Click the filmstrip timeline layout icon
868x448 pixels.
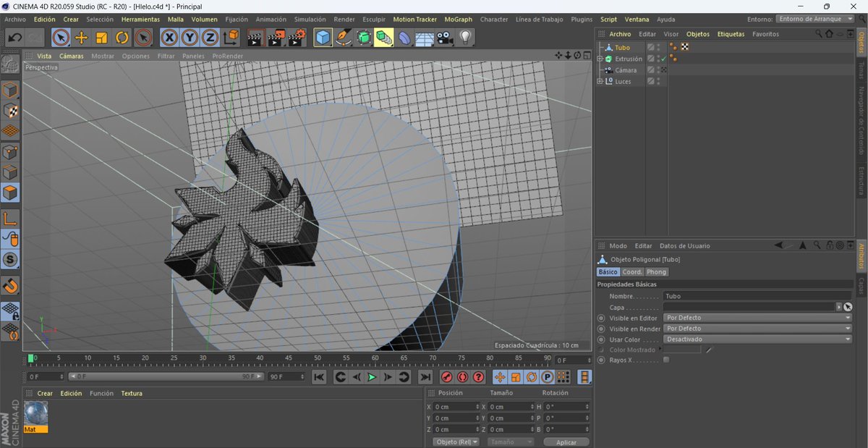click(584, 377)
